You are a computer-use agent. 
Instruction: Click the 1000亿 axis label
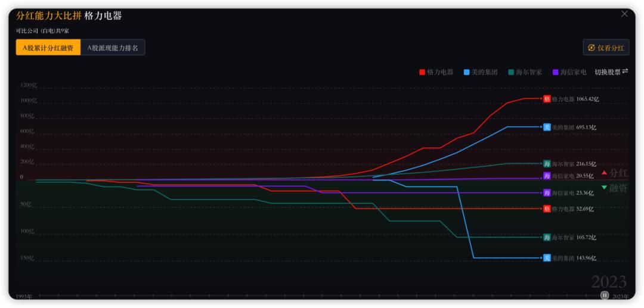(x=29, y=101)
